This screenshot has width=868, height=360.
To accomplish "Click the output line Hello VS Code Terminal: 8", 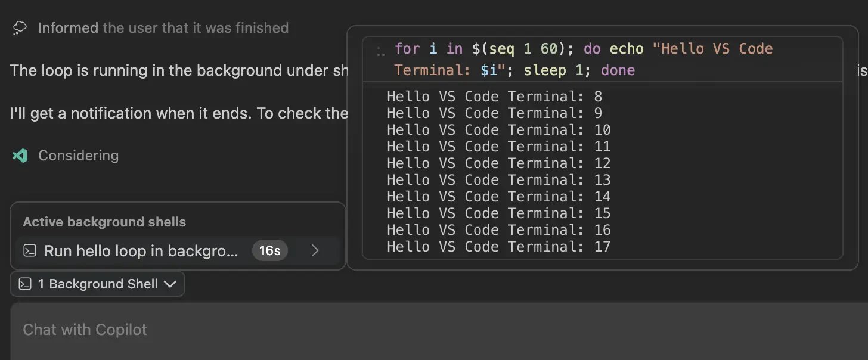I will [495, 97].
